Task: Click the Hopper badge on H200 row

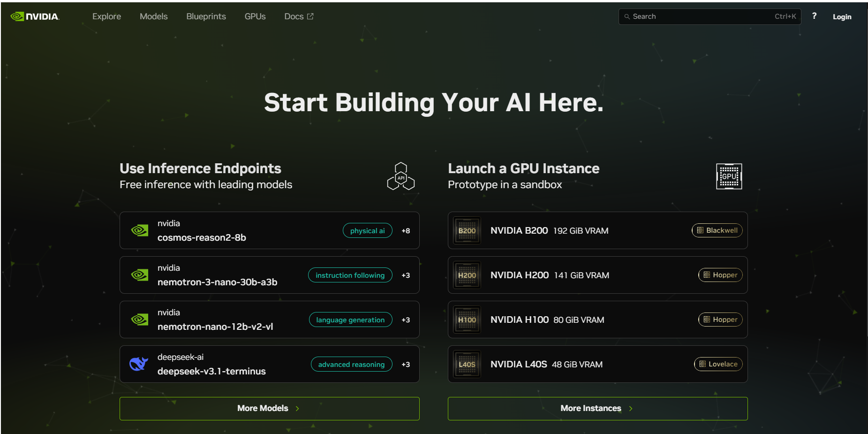Action: pyautogui.click(x=720, y=275)
